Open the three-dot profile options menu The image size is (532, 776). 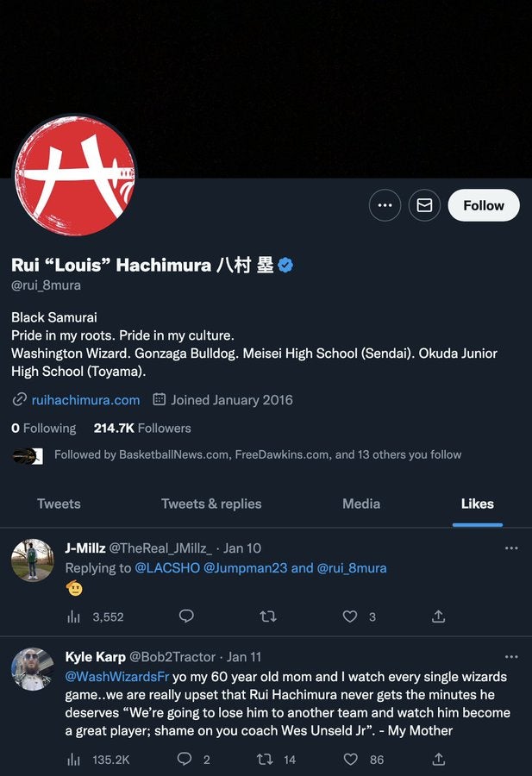[x=385, y=205]
